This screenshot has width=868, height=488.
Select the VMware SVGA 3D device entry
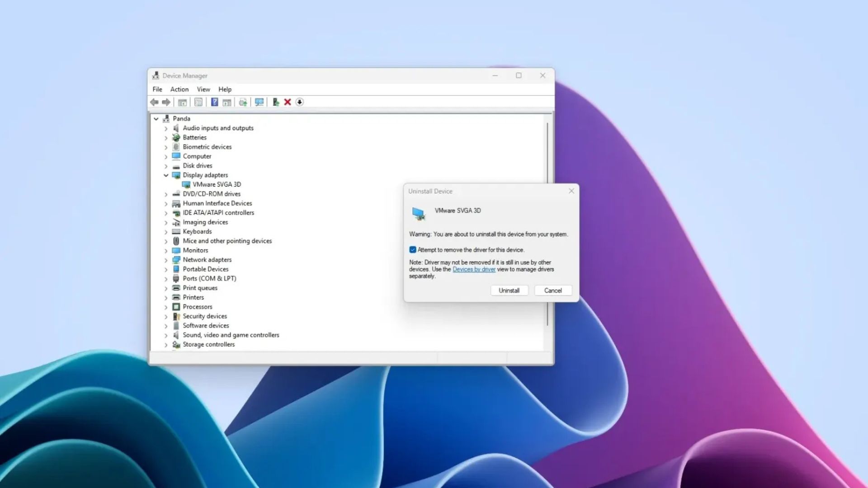coord(217,184)
